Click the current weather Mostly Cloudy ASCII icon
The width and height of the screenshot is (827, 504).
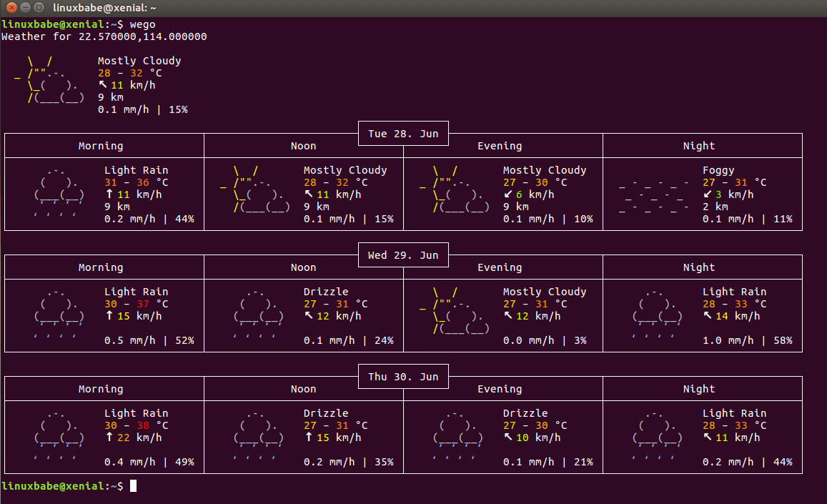click(x=50, y=80)
